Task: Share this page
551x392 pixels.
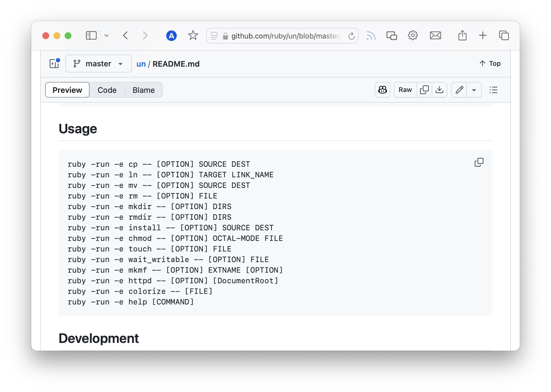Action: 462,35
